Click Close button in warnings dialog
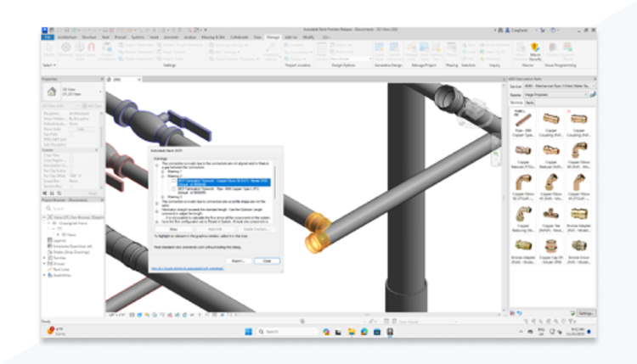The width and height of the screenshot is (637, 364). coord(267,261)
